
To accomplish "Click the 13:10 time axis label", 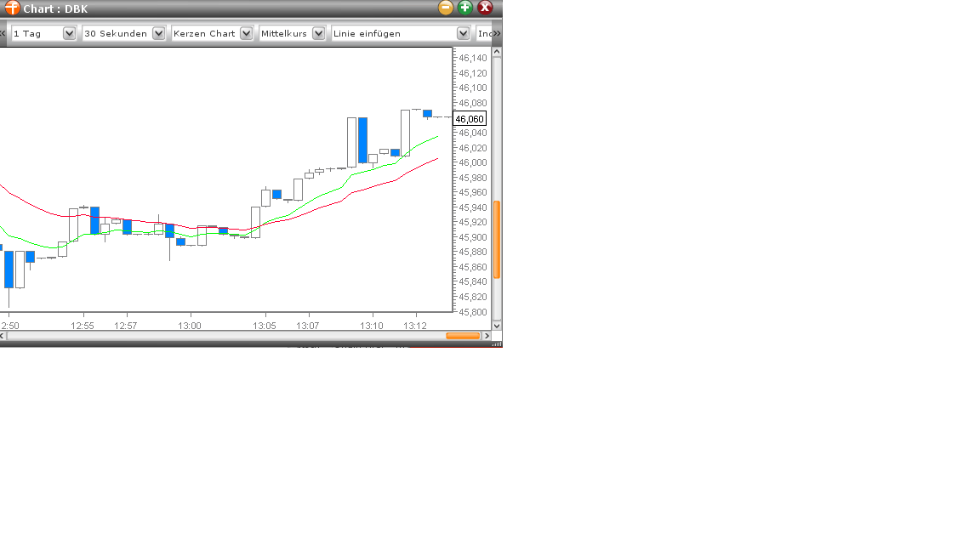I will coord(372,327).
